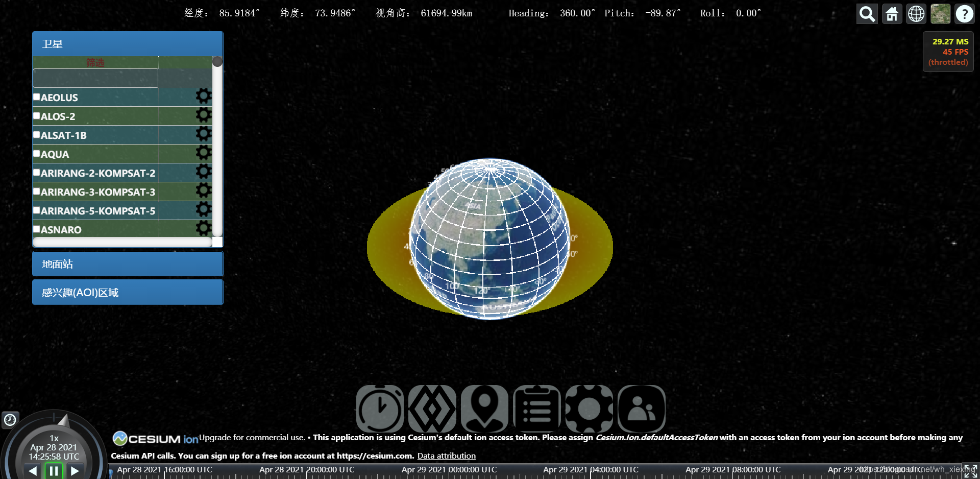The image size is (980, 479).
Task: Expand the 感兴趣(AOI)区域 panel
Action: point(128,292)
